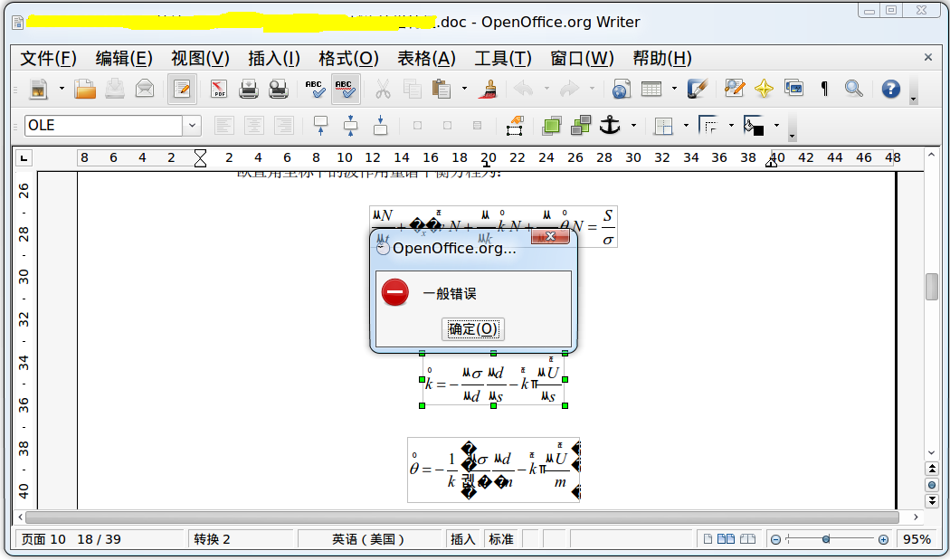Viewport: 950px width, 560px height.
Task: Open the OLE style dropdown arrow
Action: (x=192, y=126)
